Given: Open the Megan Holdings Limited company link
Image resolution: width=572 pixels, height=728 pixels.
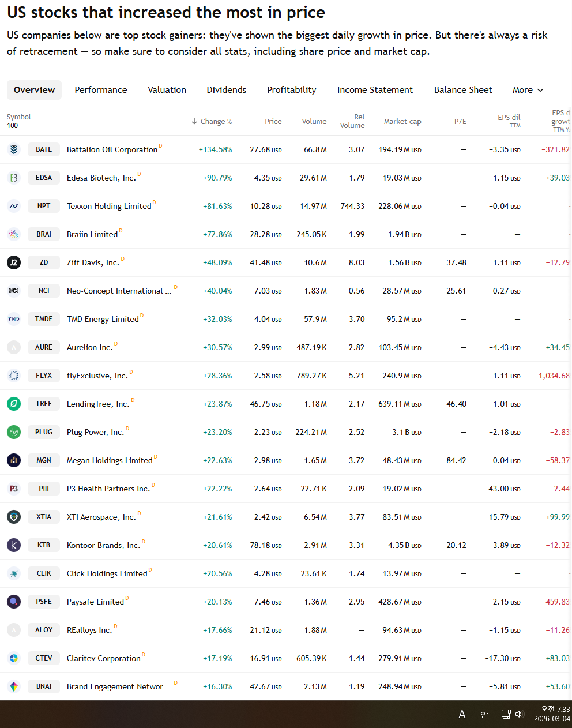Looking at the screenshot, I should [x=110, y=460].
